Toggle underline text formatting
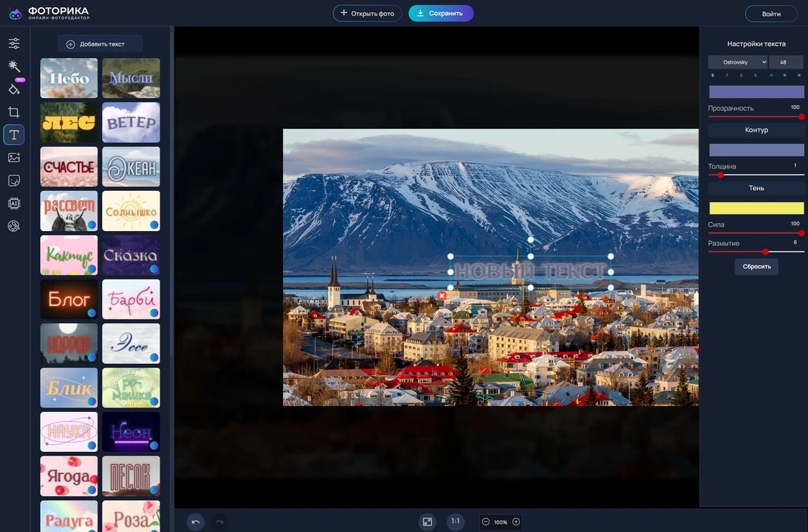This screenshot has height=532, width=808. pos(742,75)
